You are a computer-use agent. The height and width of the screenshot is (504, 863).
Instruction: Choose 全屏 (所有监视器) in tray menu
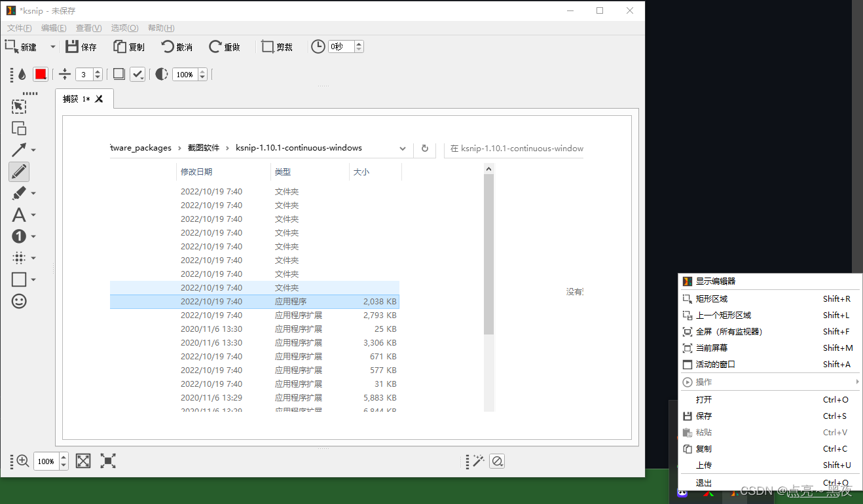coord(769,331)
